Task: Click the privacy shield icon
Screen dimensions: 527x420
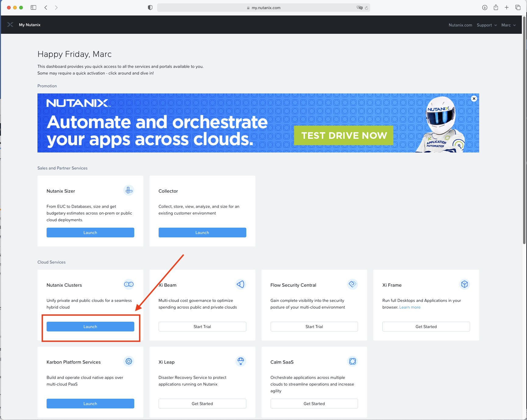Action: click(x=150, y=8)
